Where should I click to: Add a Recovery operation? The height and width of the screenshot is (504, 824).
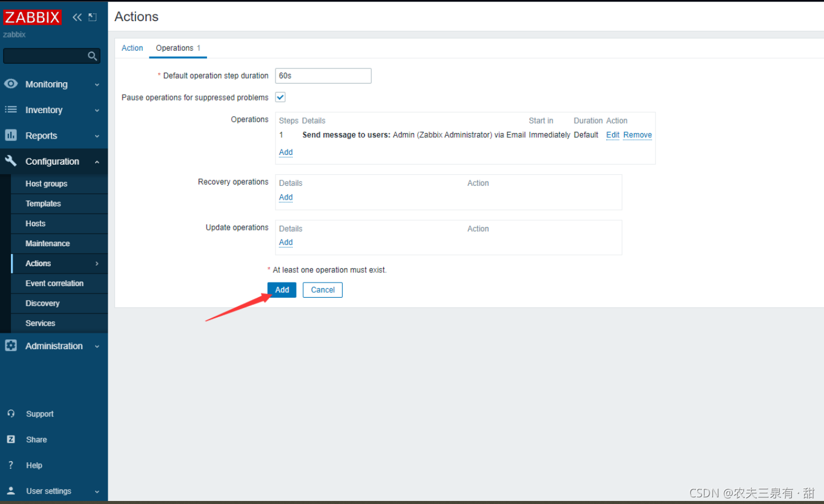286,197
